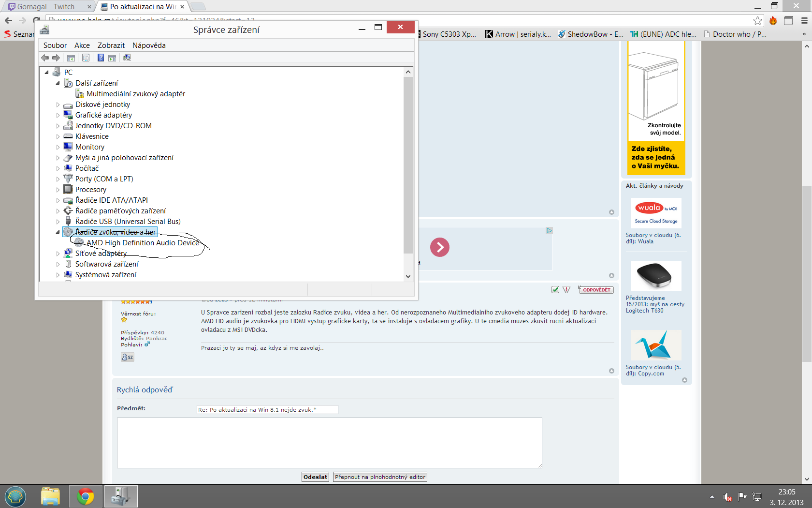Collapse the Další zařízení category

point(58,83)
